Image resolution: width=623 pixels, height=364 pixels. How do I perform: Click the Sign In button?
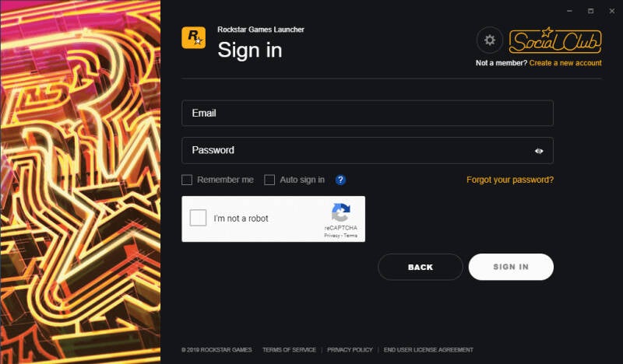(511, 267)
